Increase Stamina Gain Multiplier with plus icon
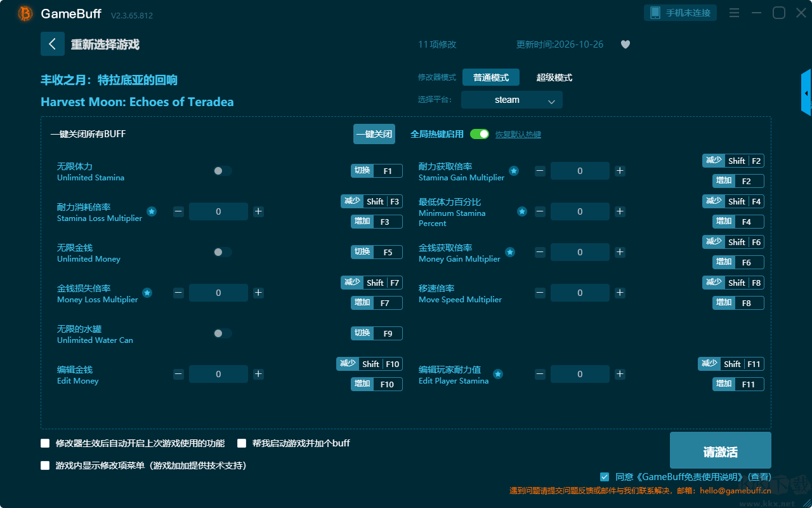This screenshot has height=508, width=812. pos(620,171)
